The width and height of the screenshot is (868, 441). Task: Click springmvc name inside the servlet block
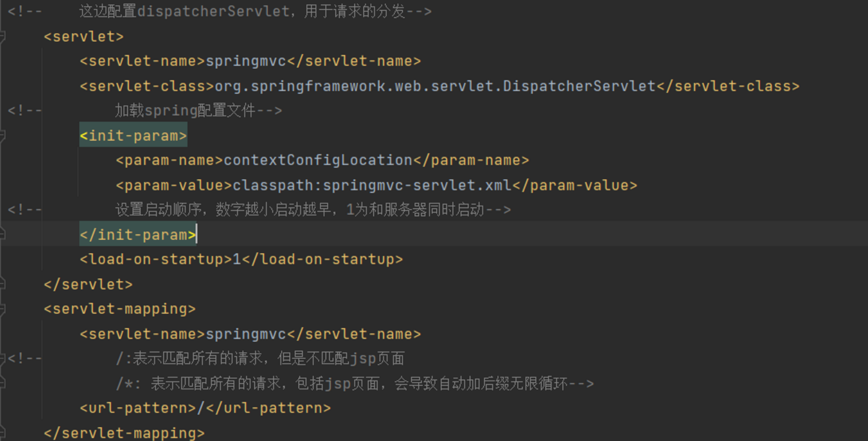pos(246,61)
